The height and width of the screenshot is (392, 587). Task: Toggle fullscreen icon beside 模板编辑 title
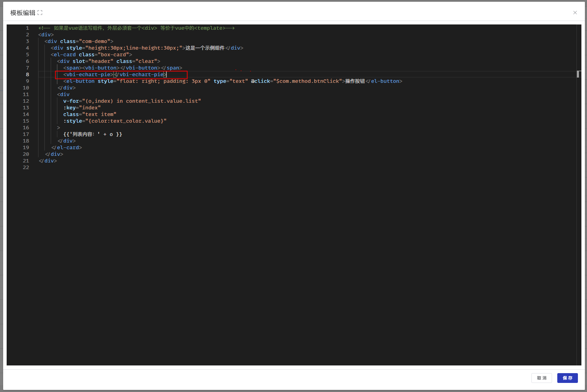pos(40,13)
